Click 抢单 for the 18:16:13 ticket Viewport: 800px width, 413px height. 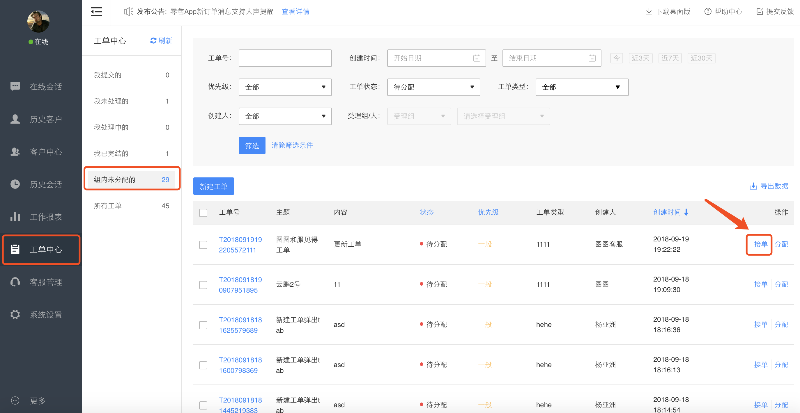tap(760, 365)
